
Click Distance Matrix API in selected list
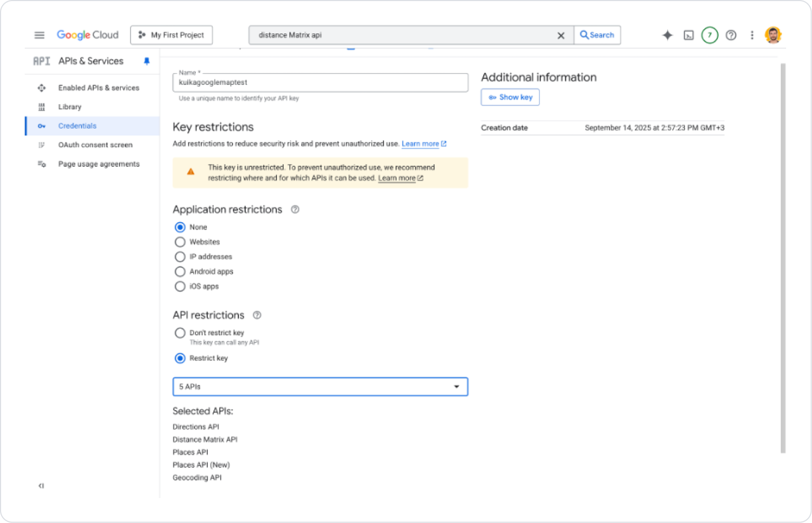point(205,439)
